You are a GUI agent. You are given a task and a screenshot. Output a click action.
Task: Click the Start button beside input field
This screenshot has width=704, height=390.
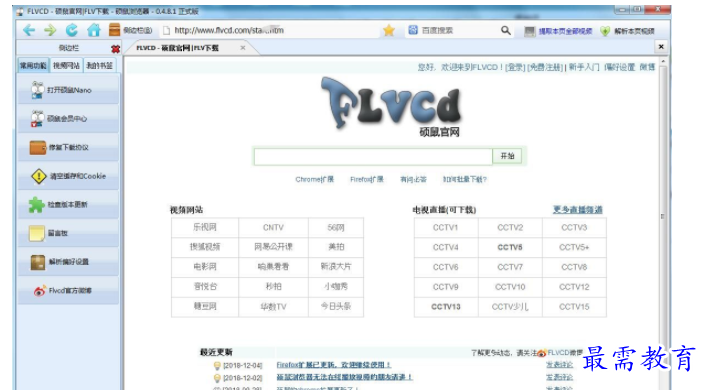[x=507, y=156]
